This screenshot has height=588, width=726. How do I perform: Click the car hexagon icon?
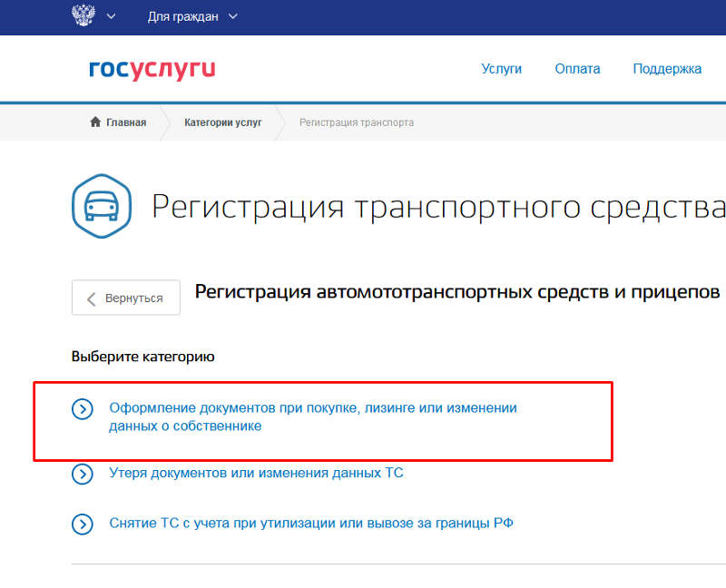(x=102, y=206)
